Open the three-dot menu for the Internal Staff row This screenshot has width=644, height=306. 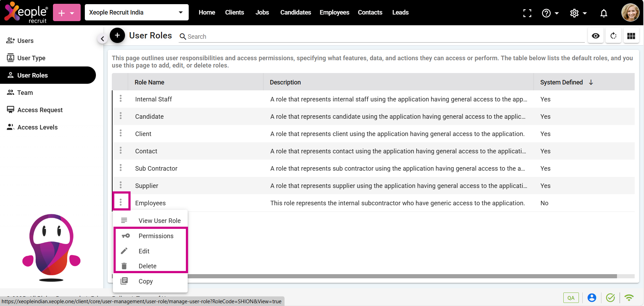click(x=120, y=99)
